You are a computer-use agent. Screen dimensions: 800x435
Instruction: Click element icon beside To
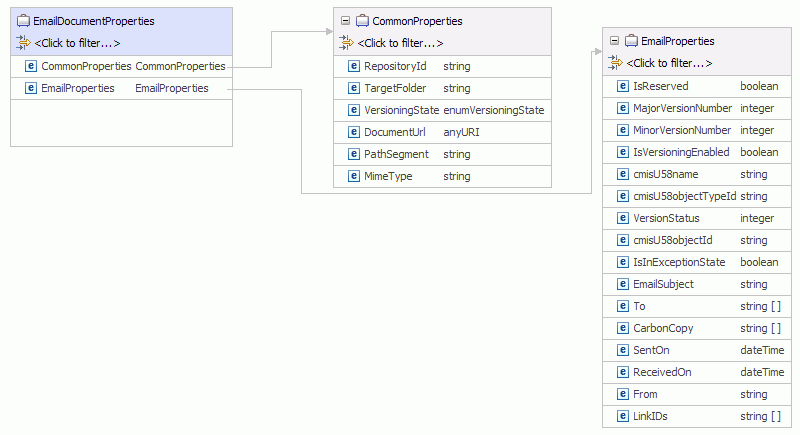[x=622, y=305]
